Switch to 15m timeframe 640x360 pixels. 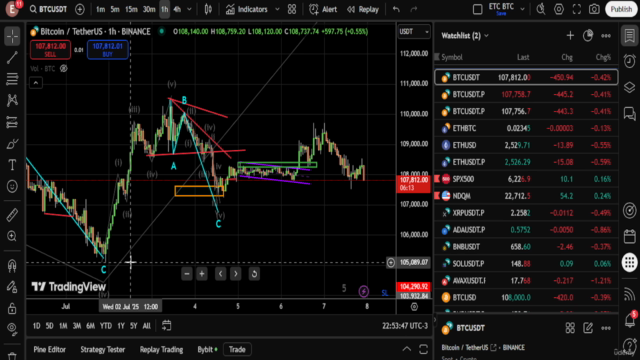point(131,9)
